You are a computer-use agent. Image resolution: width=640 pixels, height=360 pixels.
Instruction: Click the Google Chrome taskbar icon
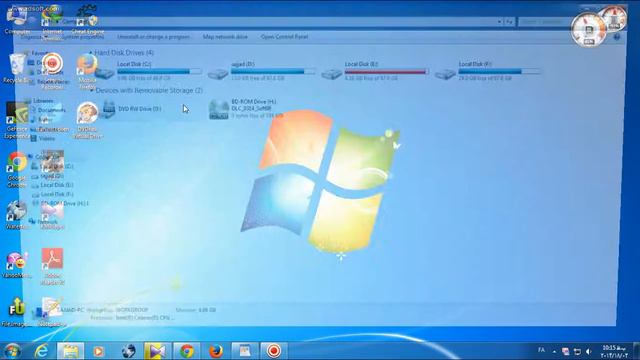pos(187,351)
